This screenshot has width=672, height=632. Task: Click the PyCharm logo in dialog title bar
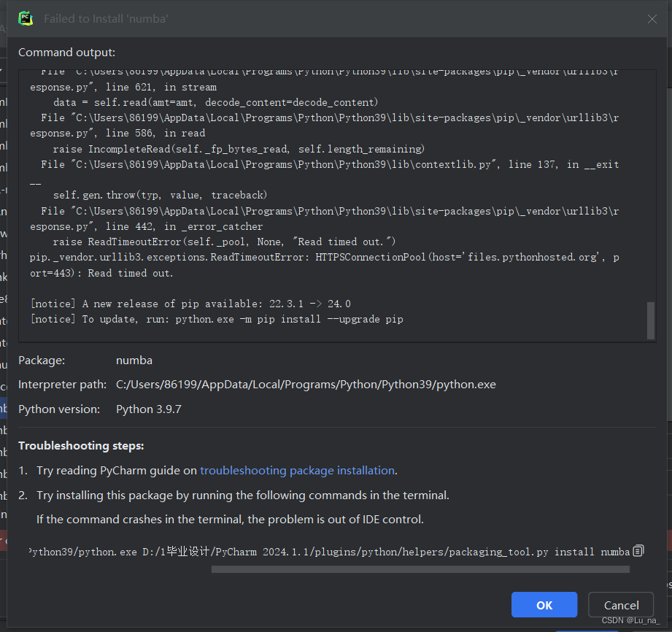(26, 18)
